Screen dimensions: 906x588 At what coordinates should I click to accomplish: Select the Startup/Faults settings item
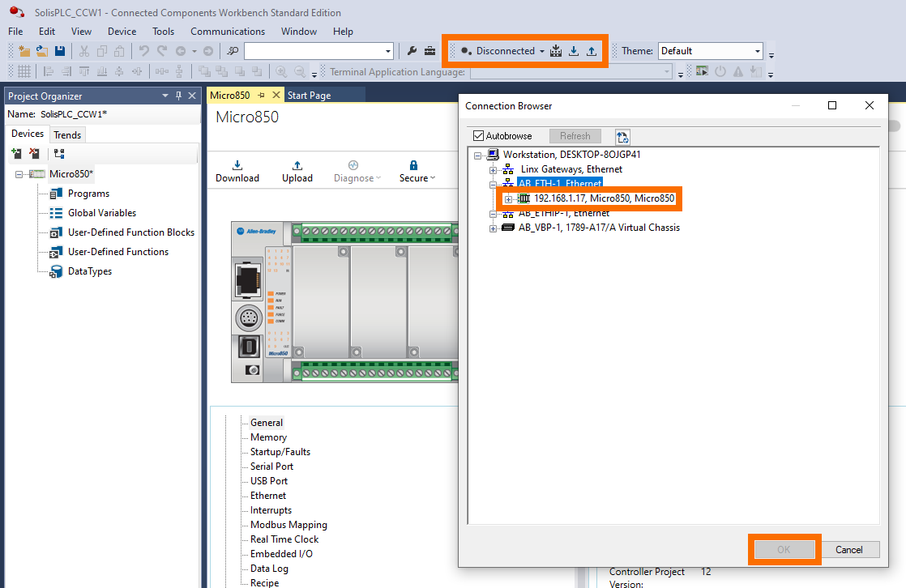click(280, 452)
